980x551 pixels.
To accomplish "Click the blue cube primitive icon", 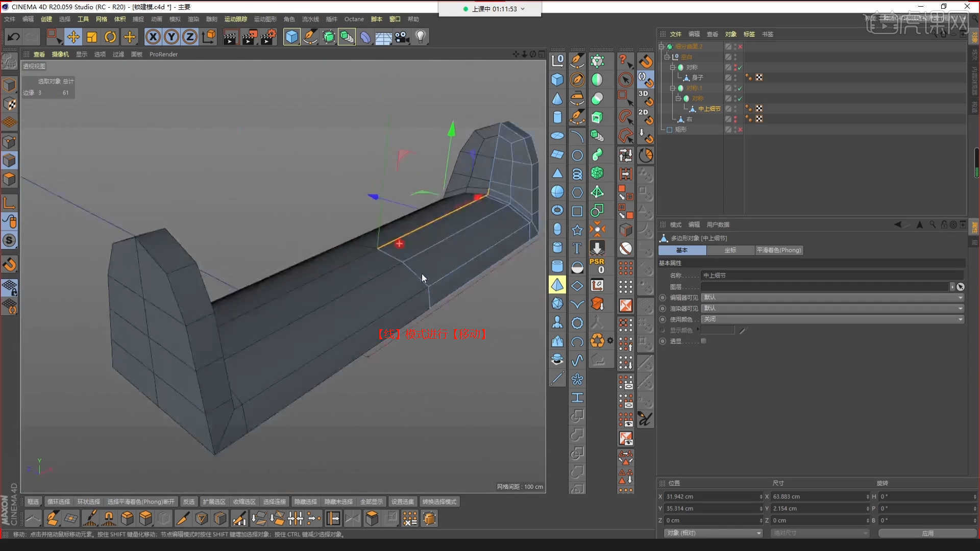I will (x=291, y=37).
